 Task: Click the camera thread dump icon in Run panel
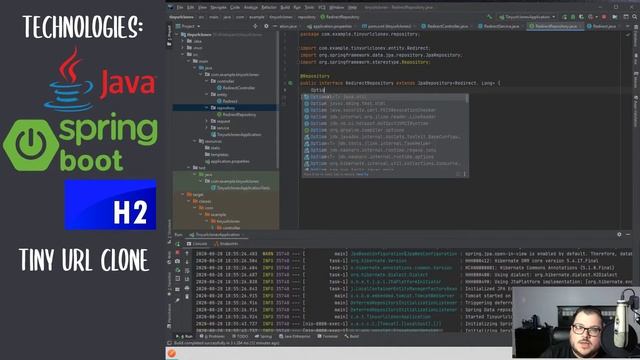[178, 261]
